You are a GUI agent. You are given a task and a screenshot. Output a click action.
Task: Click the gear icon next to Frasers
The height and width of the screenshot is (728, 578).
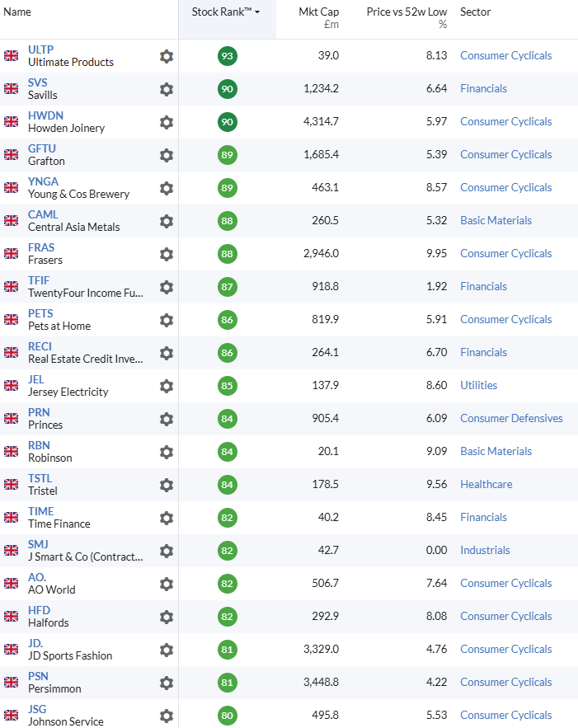click(x=167, y=254)
